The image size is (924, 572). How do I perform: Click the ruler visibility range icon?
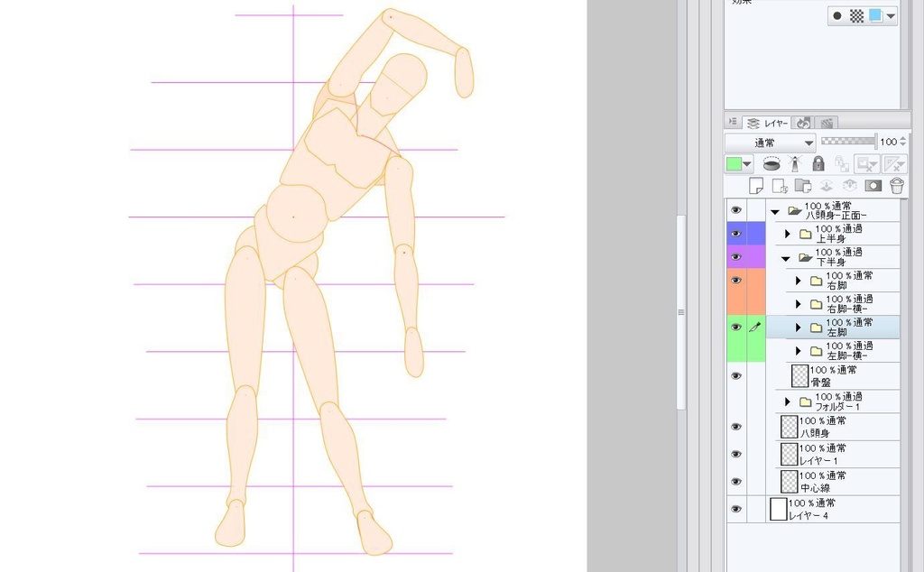[894, 164]
